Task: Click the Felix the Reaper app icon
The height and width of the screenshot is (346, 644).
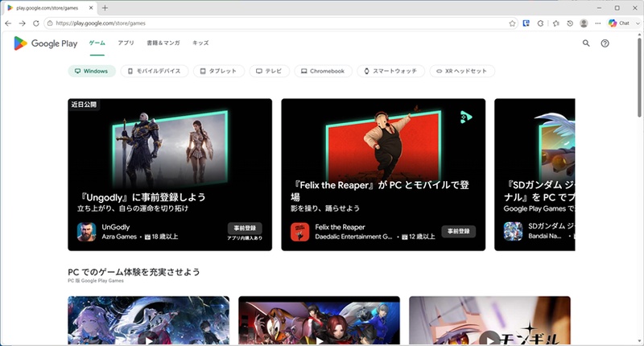Action: tap(299, 232)
